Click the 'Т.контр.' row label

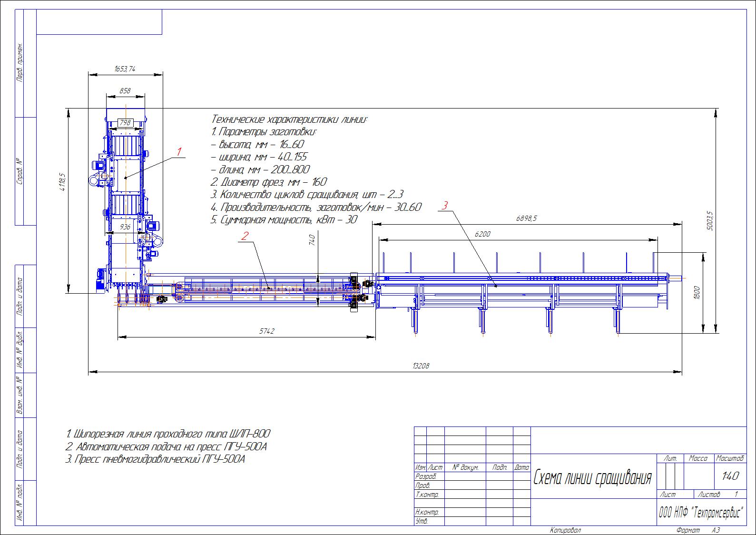(x=427, y=495)
